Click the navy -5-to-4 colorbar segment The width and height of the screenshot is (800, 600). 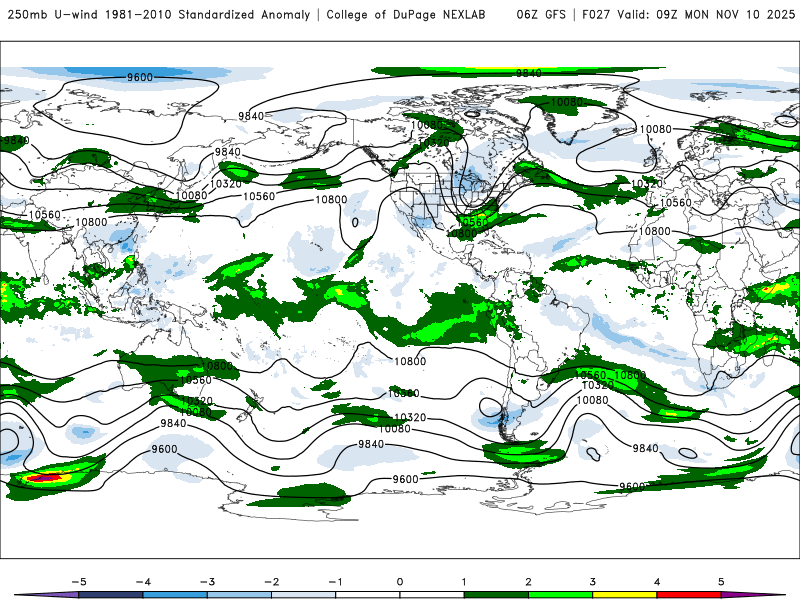(111, 595)
